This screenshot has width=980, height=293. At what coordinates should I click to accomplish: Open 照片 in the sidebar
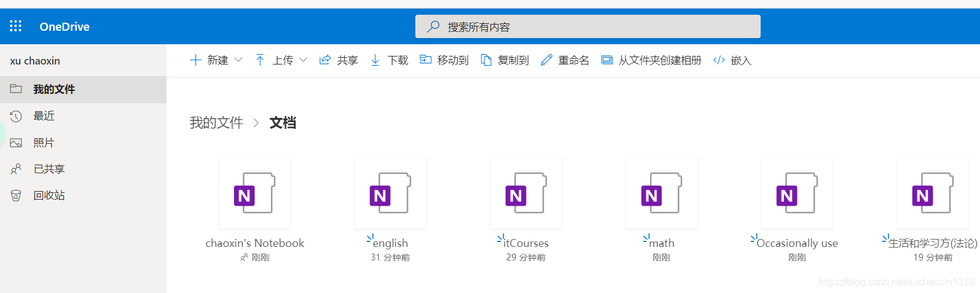tap(83, 143)
